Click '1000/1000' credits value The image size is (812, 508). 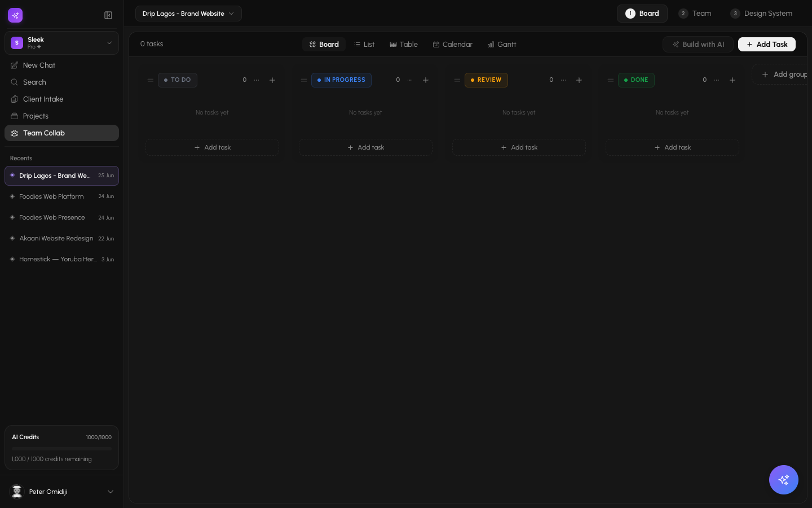99,437
